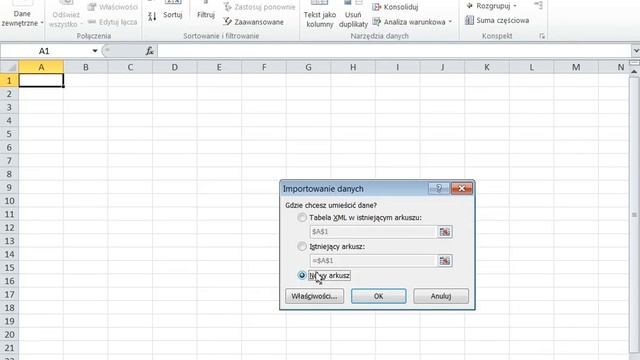Viewport: 640px width, 360px height.
Task: Click the =$A$1 existing sheet field
Action: [x=373, y=260]
